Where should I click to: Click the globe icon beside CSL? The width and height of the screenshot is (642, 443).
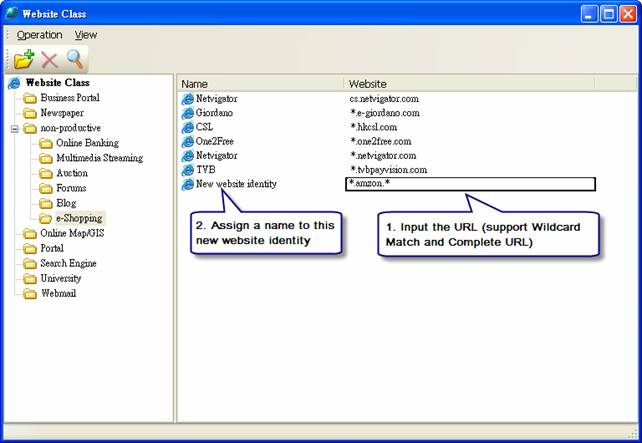click(x=188, y=128)
